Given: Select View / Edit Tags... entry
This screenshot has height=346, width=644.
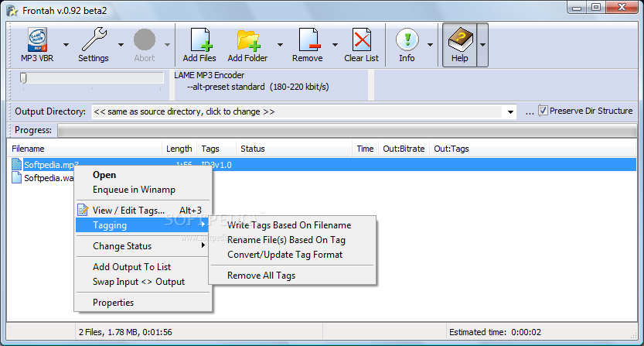Looking at the screenshot, I should coord(143,211).
